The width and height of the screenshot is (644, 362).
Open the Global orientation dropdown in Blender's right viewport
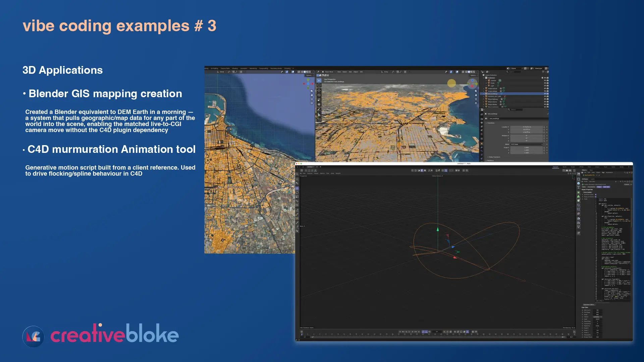tap(386, 72)
